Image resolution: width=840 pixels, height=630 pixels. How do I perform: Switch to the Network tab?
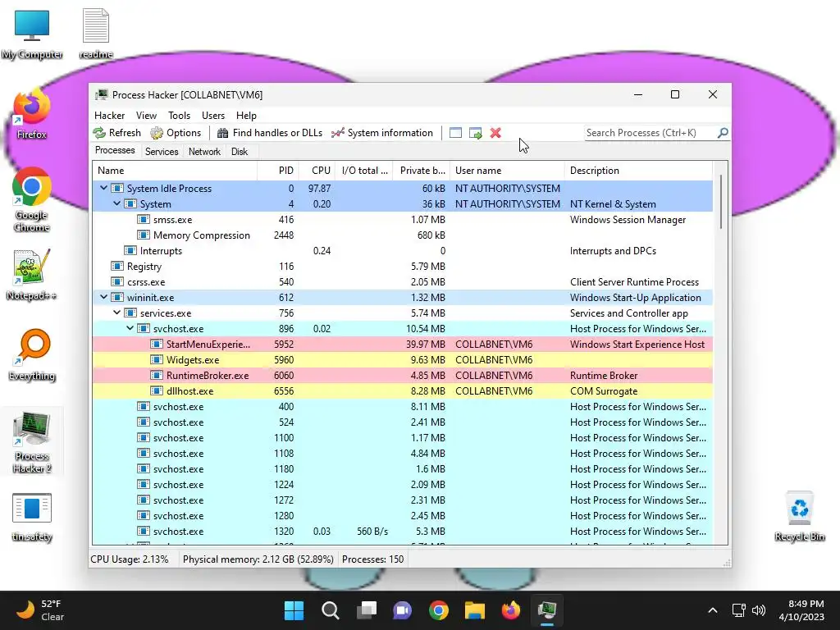[x=204, y=152]
